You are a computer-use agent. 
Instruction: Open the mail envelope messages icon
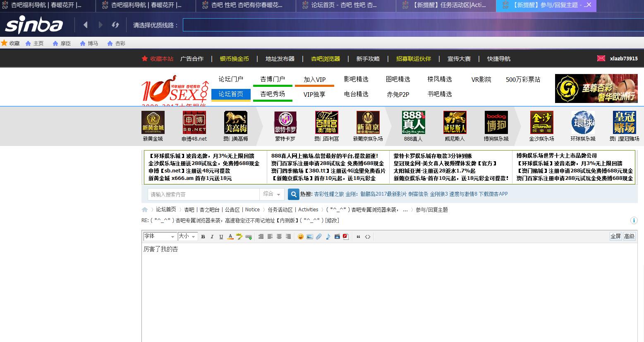601,59
